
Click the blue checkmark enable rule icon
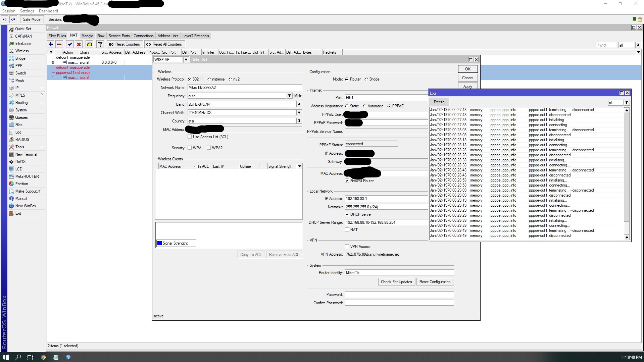point(70,44)
